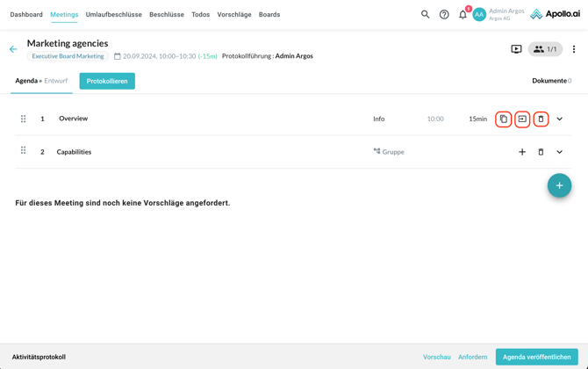Viewport: 588px width, 369px height.
Task: Start presentation mode via screen icon
Action: coord(516,49)
